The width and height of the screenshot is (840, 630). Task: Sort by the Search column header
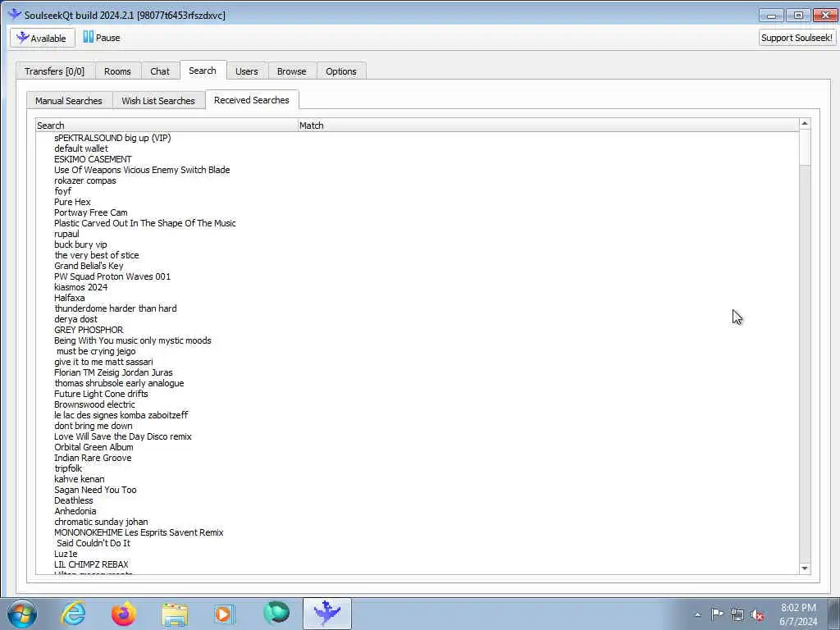point(167,126)
